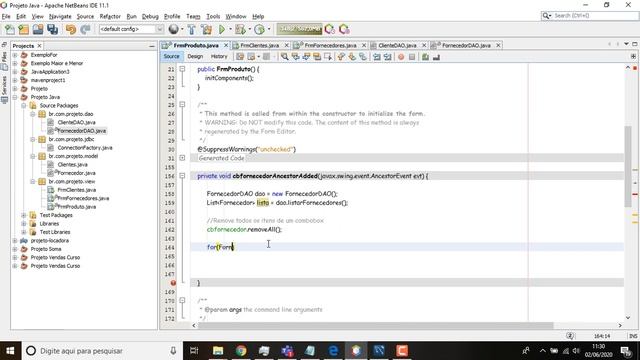Expand the Generated Code fold

coord(182,158)
